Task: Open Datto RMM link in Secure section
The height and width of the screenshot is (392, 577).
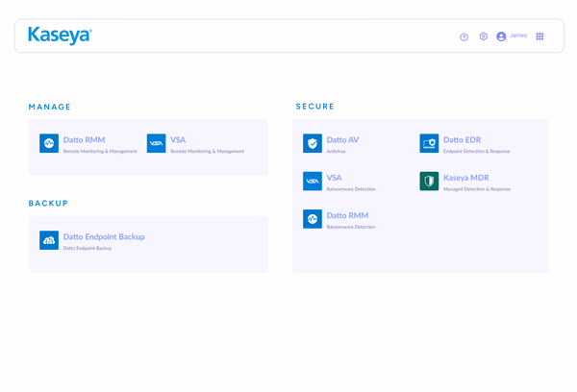Action: [x=347, y=215]
